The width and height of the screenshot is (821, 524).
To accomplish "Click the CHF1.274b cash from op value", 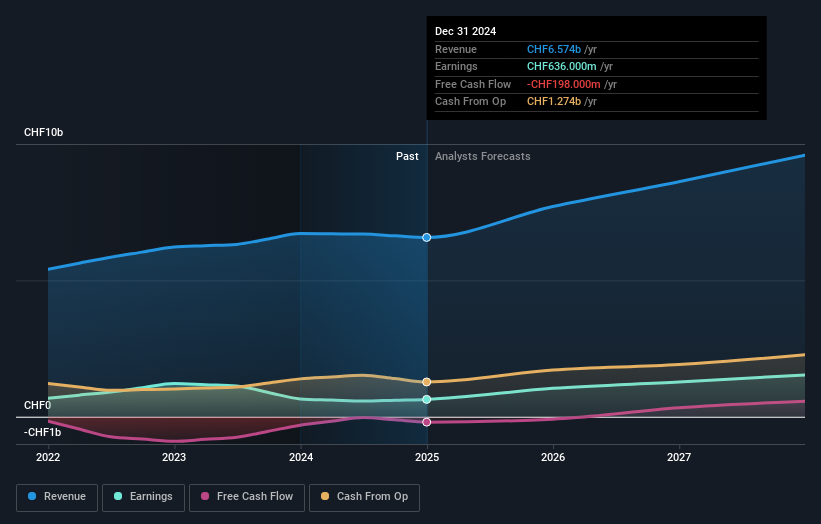I will 553,102.
